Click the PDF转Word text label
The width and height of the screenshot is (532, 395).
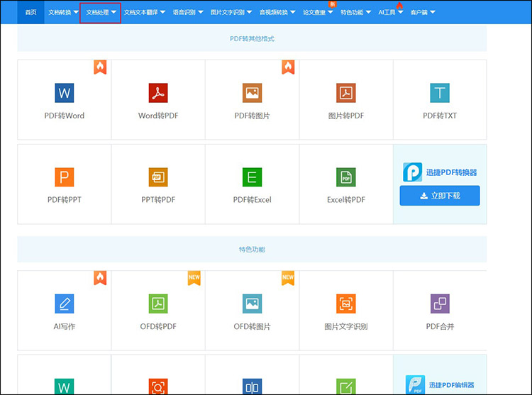point(64,116)
